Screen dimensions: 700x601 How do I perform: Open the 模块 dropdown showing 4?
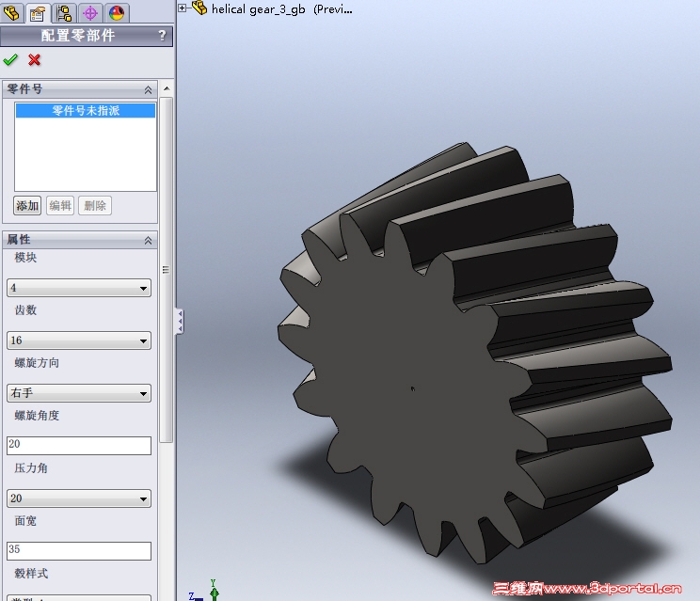[x=79, y=288]
